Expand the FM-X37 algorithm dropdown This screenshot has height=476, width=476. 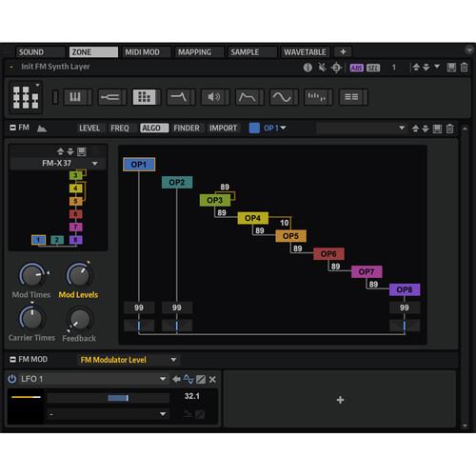[x=94, y=164]
